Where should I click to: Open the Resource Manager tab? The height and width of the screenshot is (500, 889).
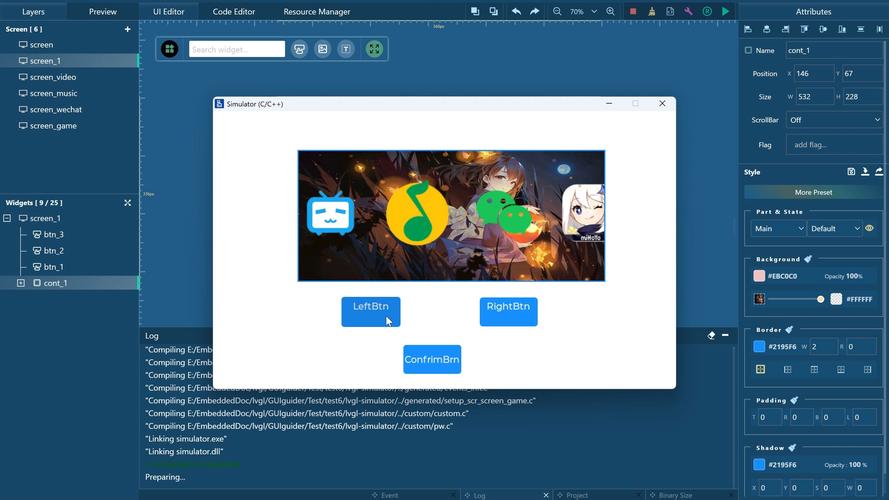(x=316, y=12)
